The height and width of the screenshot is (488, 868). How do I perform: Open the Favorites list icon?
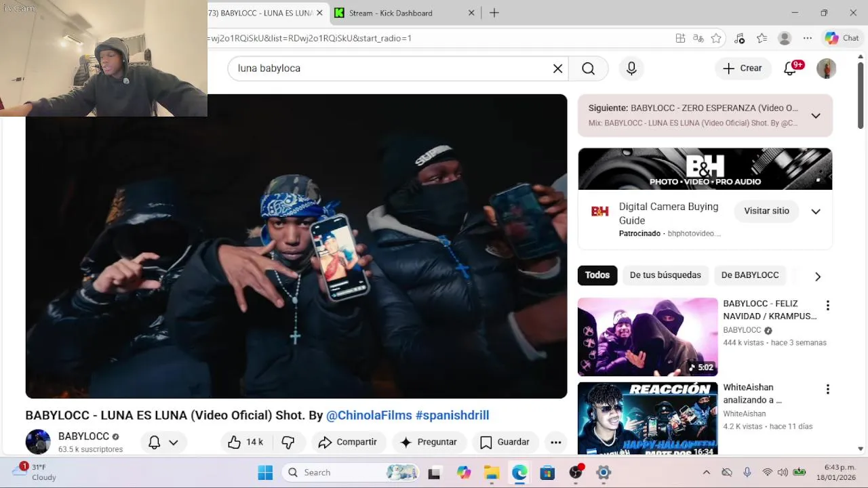[x=762, y=39]
